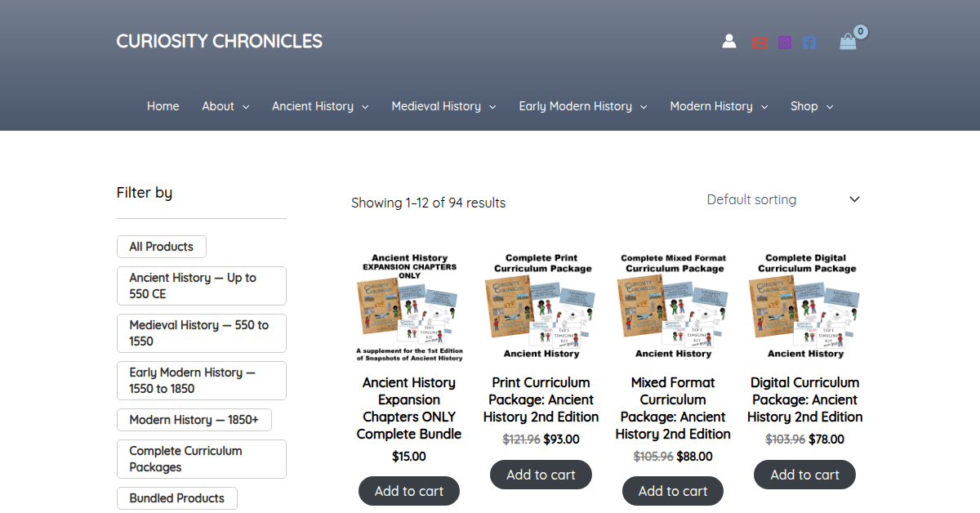Add Print Curriculum Package to cart
This screenshot has height=513, width=980.
pyautogui.click(x=541, y=475)
